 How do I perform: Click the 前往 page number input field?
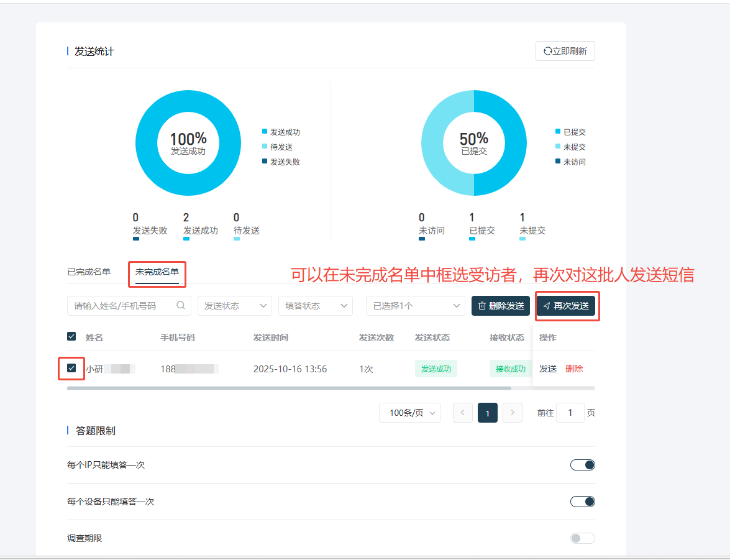click(x=570, y=413)
